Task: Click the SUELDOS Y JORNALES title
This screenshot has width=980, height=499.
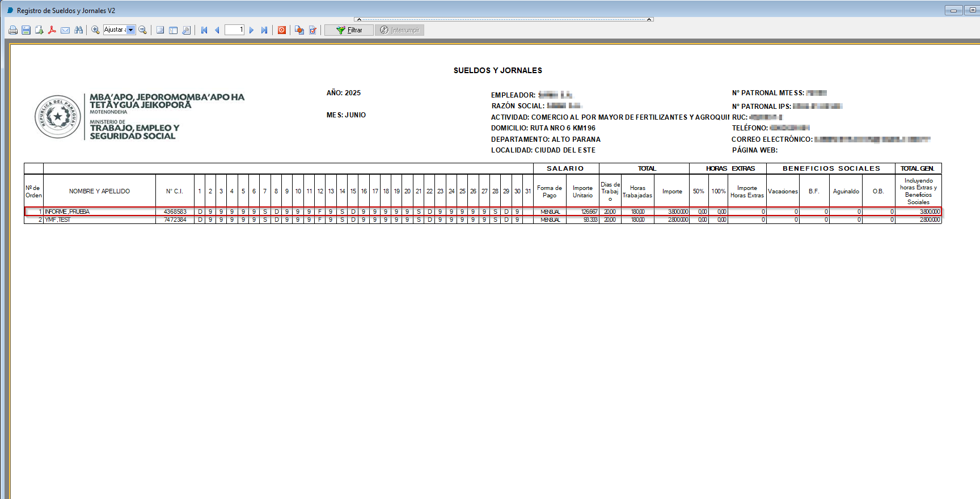Action: (498, 70)
